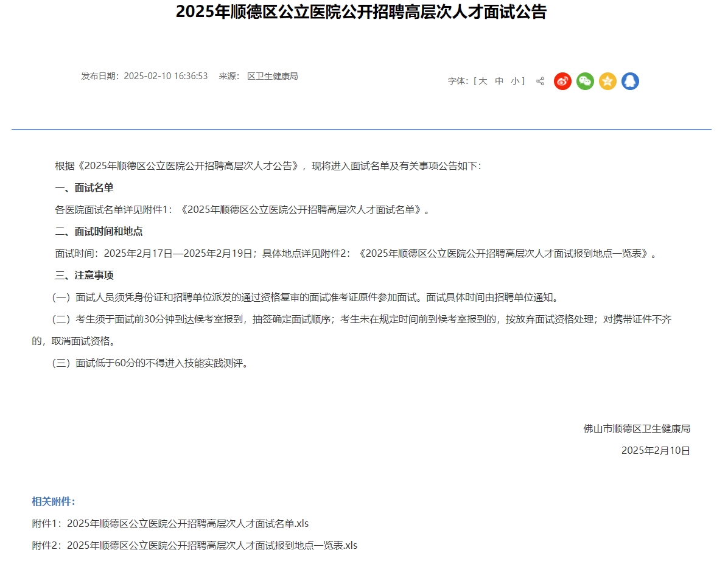Set font size to small (小)
728x564 pixels.
(515, 82)
